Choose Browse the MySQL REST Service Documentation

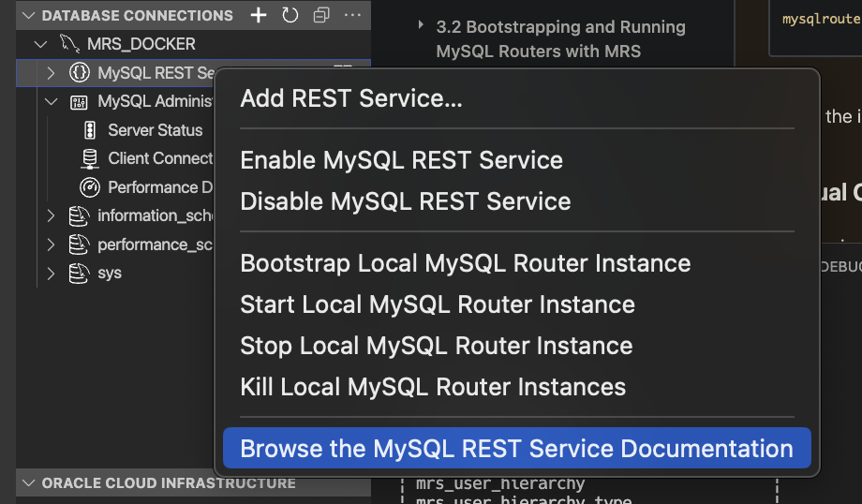[516, 449]
